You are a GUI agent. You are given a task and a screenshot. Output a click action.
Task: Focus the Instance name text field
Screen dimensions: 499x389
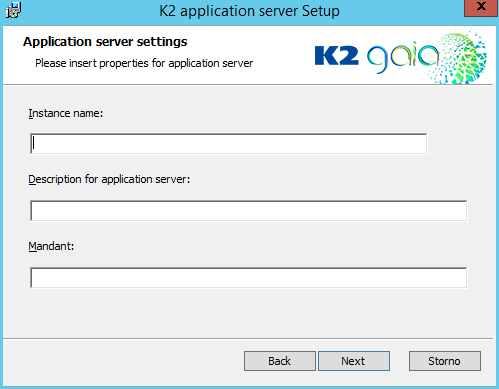229,144
